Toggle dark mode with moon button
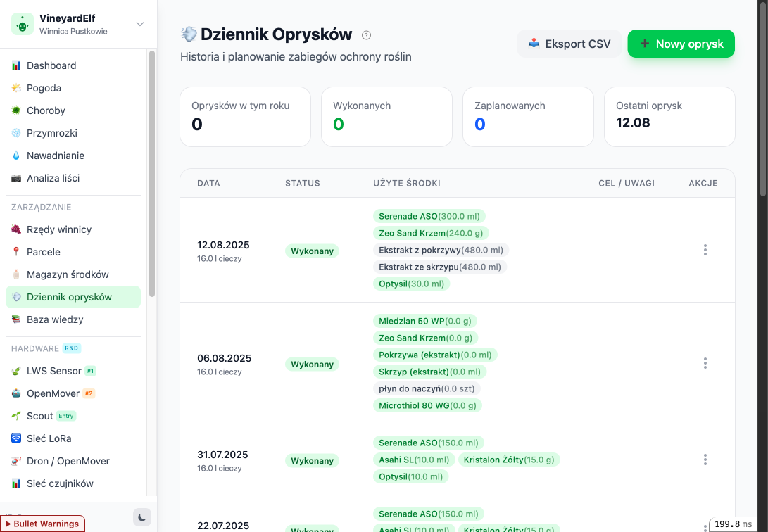 click(142, 517)
